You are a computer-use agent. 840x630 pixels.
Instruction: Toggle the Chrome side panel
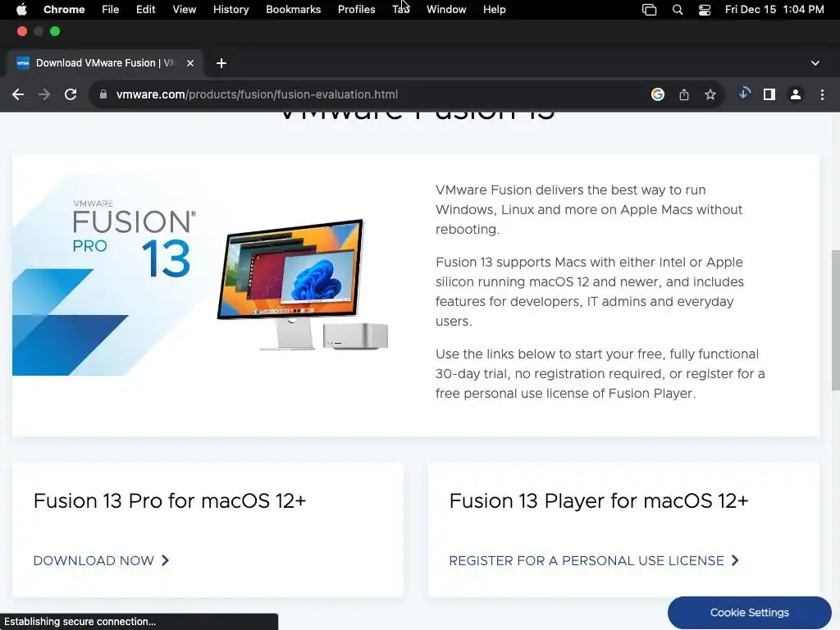click(769, 94)
